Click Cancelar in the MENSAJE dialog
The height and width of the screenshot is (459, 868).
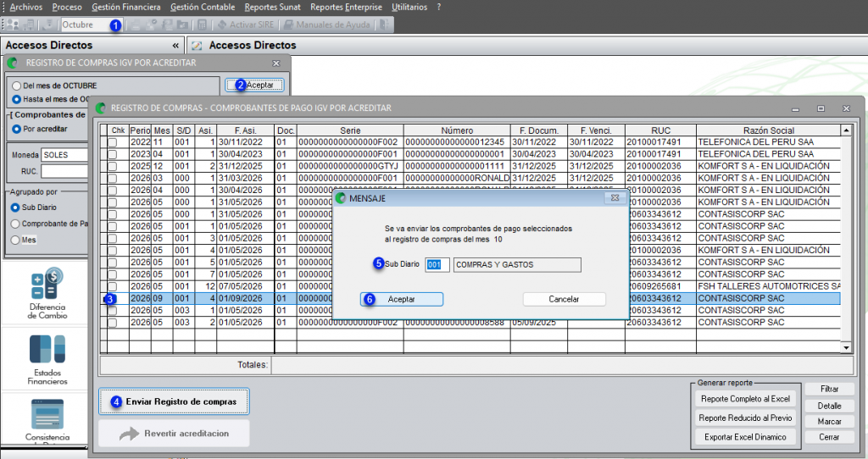point(564,299)
